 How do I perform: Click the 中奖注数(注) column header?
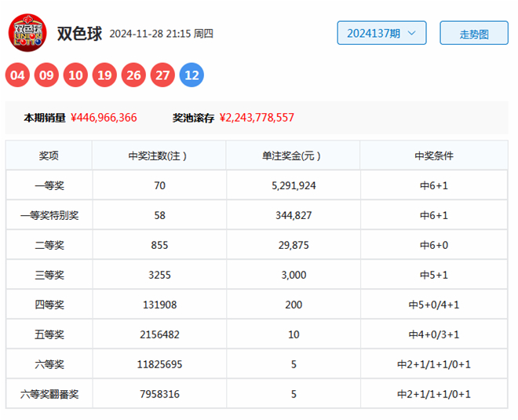(x=159, y=155)
